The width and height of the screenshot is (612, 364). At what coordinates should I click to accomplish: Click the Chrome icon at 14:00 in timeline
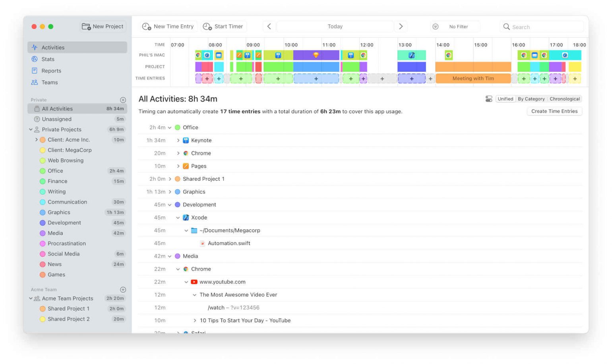449,55
